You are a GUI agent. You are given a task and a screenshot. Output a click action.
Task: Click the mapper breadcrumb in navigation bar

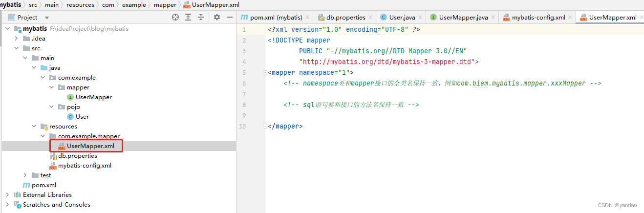[164, 4]
